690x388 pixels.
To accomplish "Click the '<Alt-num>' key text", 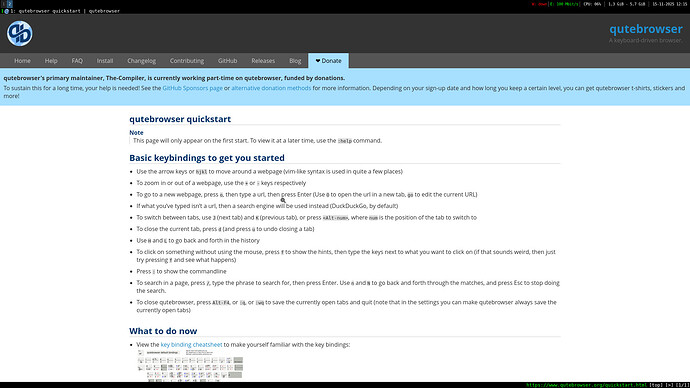I will [x=335, y=218].
